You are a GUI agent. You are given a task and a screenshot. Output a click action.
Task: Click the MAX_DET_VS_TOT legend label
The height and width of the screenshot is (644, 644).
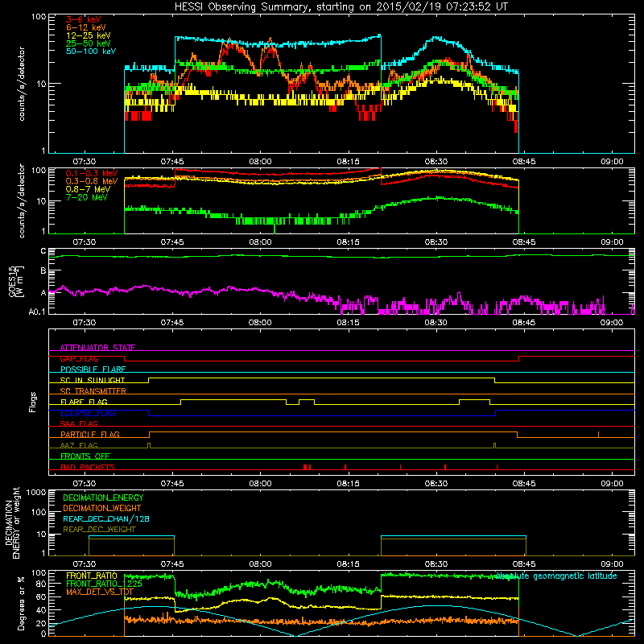click(x=100, y=592)
